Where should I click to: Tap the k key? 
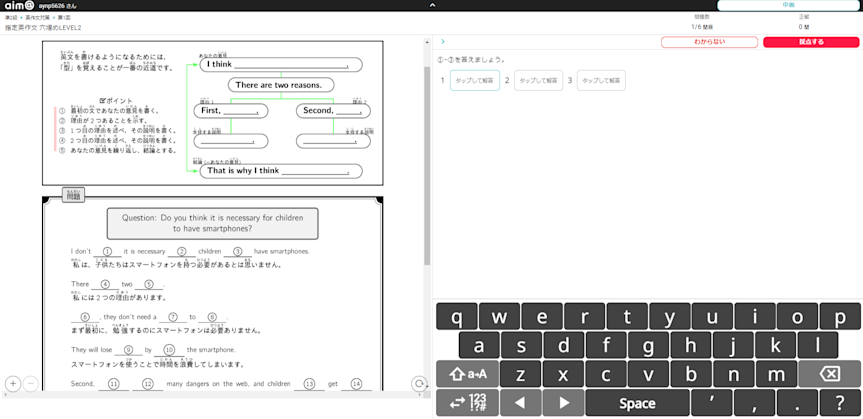point(775,345)
